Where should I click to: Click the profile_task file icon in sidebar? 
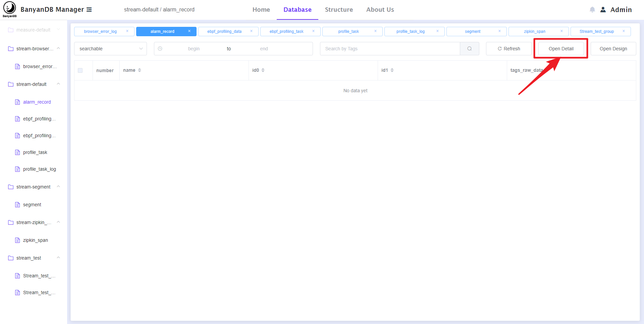pos(17,152)
